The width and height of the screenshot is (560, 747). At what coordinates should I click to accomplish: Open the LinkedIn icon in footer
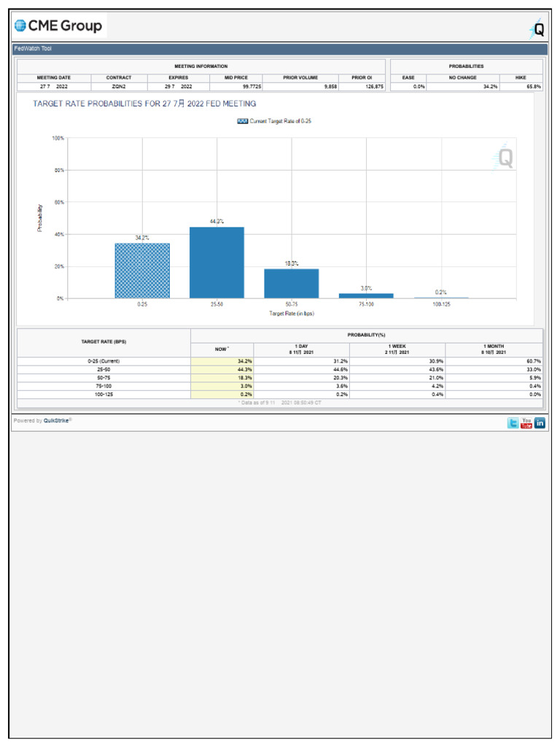pyautogui.click(x=540, y=423)
